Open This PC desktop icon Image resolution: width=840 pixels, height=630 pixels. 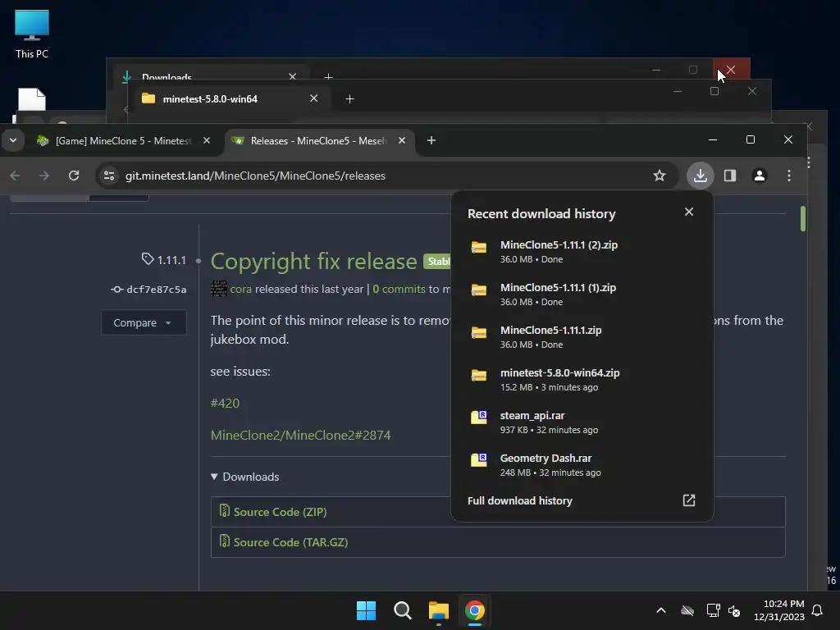coord(32,34)
